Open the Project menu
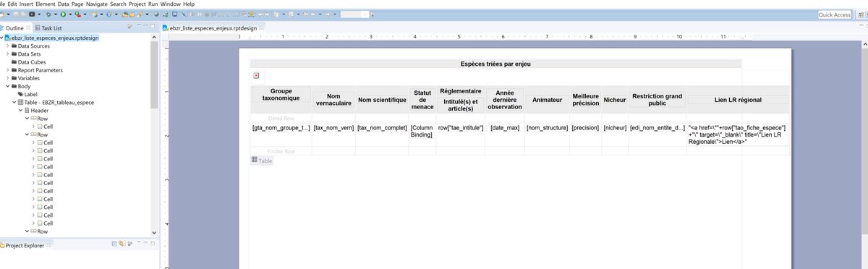 click(137, 4)
